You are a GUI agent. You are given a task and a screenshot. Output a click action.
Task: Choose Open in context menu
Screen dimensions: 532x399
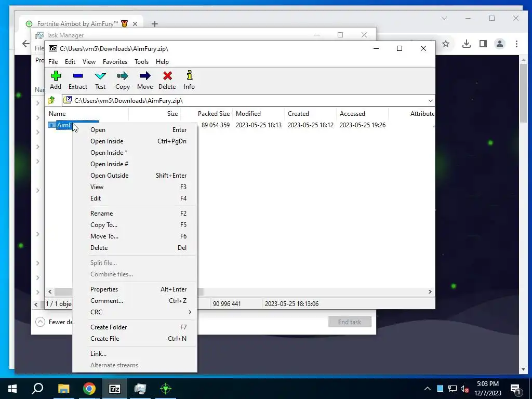(x=135, y=130)
